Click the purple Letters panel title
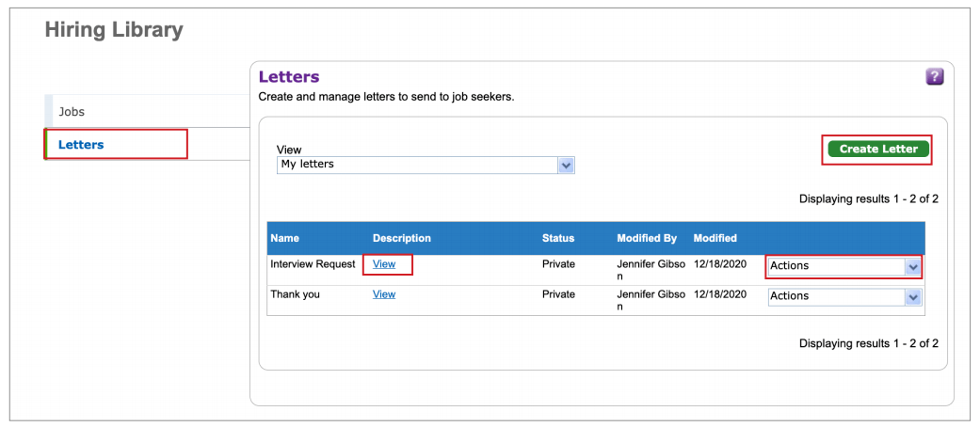Image resolution: width=980 pixels, height=427 pixels. (x=289, y=77)
